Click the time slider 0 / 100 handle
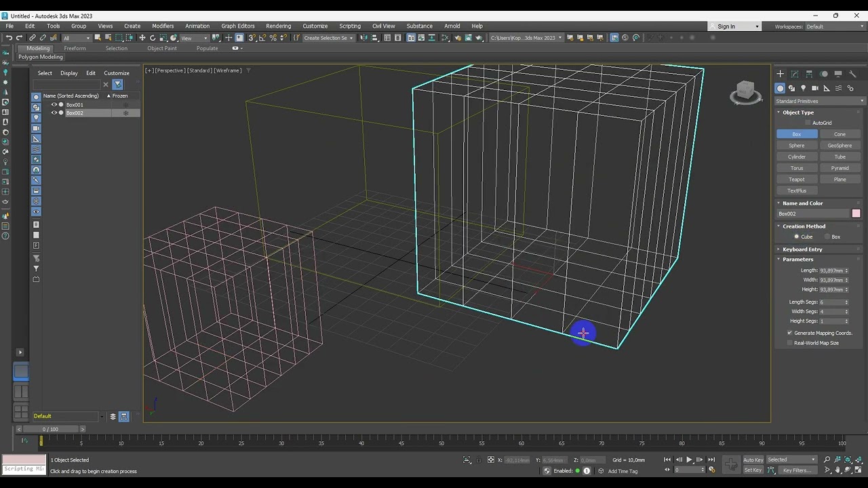868x488 pixels. 50,429
